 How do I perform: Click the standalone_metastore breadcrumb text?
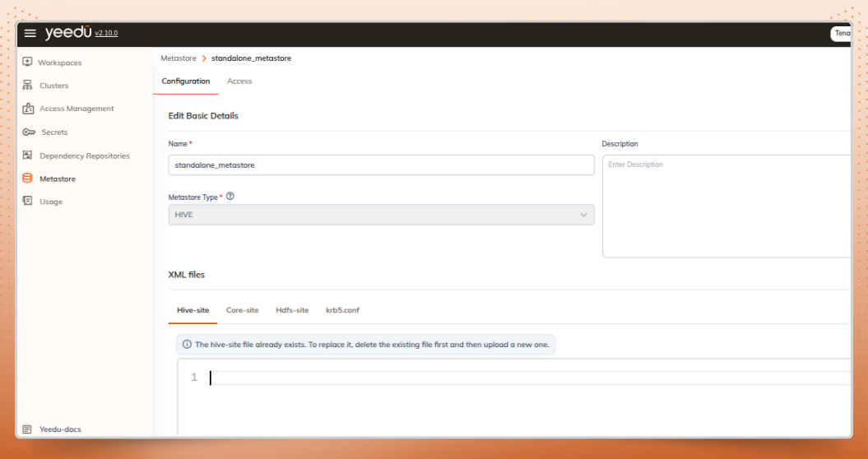pos(251,58)
